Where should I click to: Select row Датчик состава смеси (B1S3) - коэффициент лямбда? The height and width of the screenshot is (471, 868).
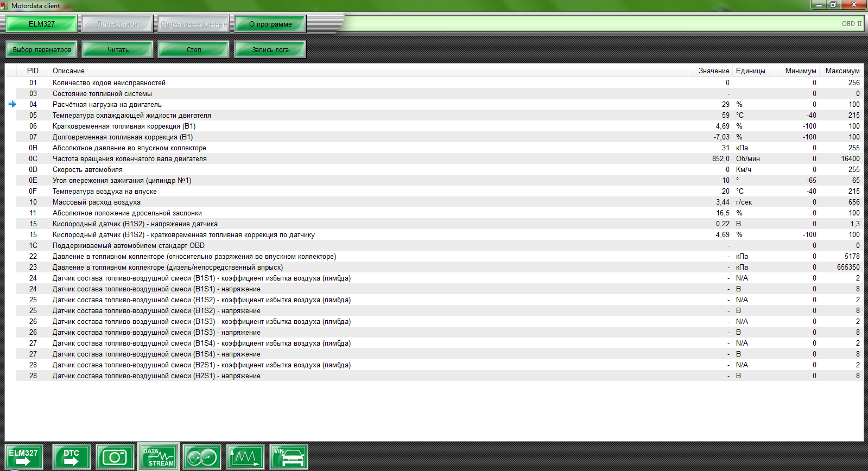pos(440,321)
